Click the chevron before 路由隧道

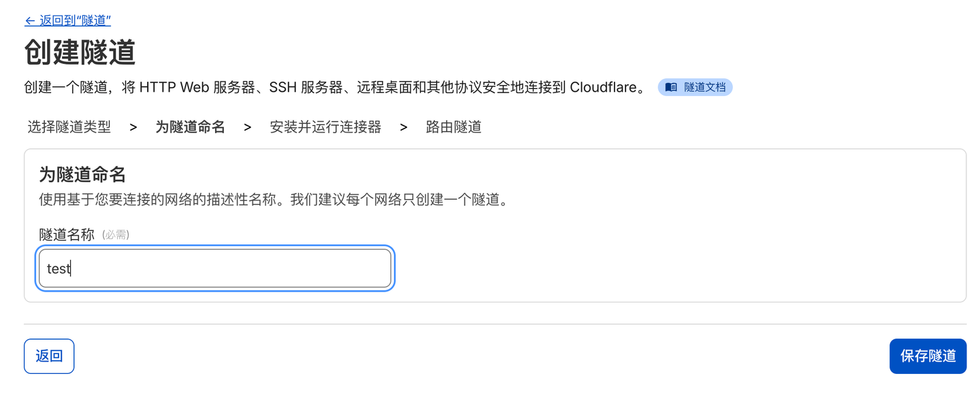coord(404,127)
